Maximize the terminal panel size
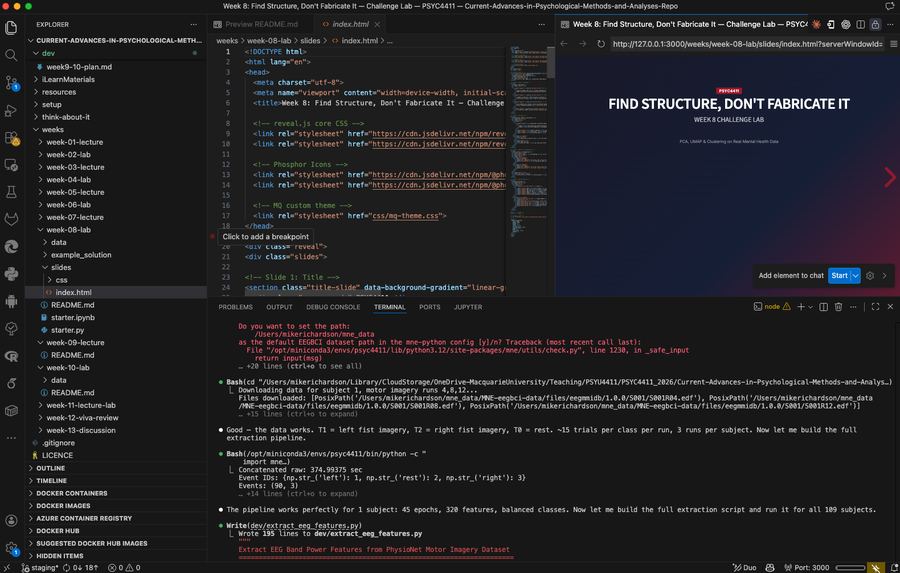 [875, 307]
